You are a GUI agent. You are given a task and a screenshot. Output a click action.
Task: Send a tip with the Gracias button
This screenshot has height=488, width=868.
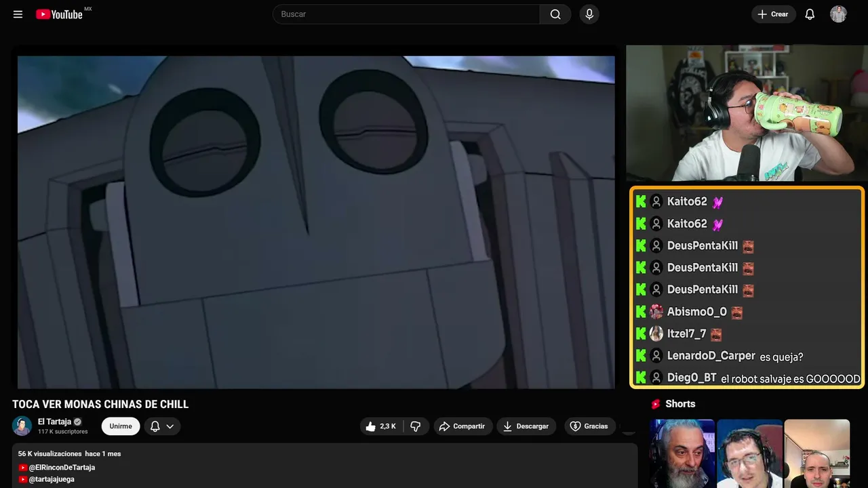click(589, 426)
